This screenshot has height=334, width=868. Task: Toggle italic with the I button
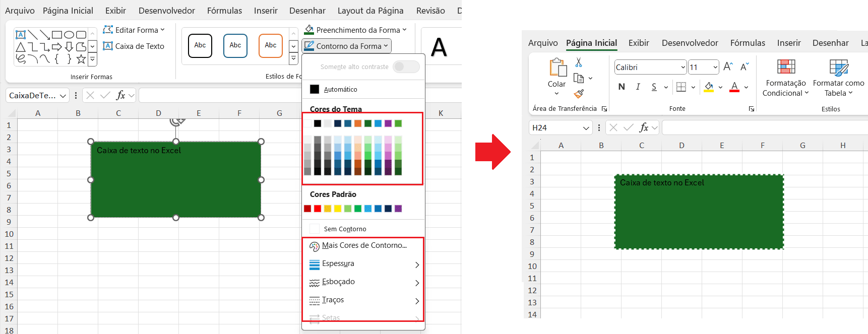638,87
